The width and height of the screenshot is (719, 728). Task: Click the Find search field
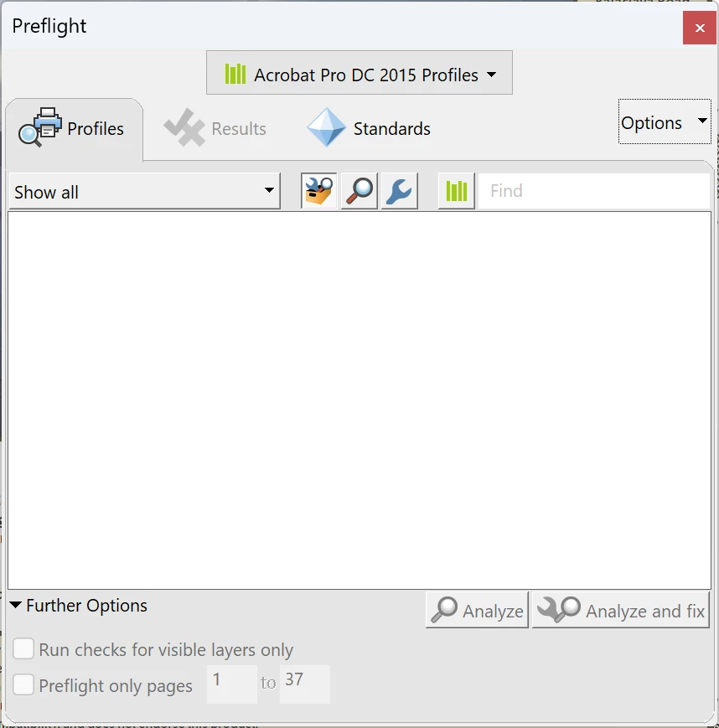tap(594, 191)
